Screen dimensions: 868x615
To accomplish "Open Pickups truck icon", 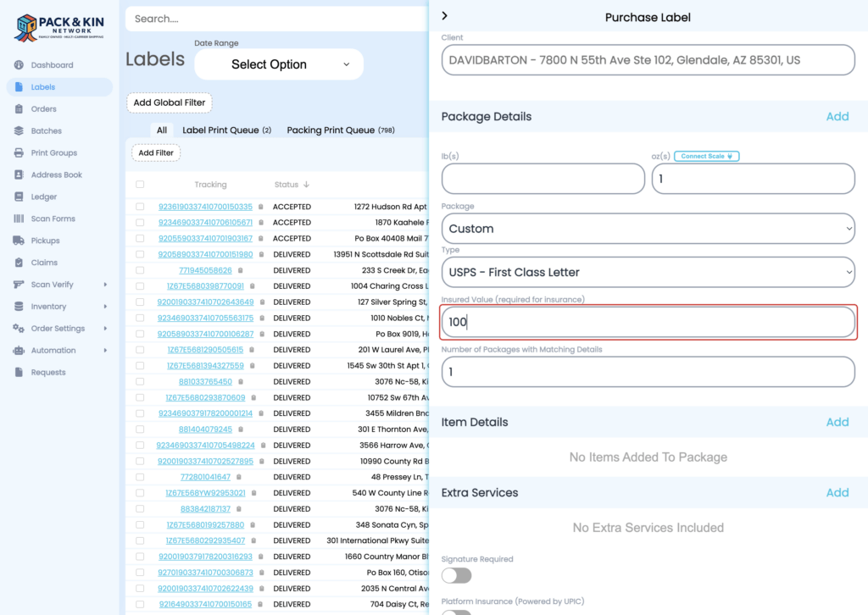I will click(19, 241).
